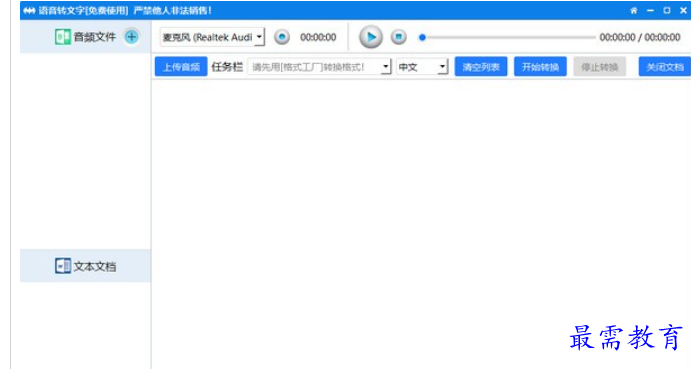Click the green audio file icon
691x369 pixels.
pos(63,37)
